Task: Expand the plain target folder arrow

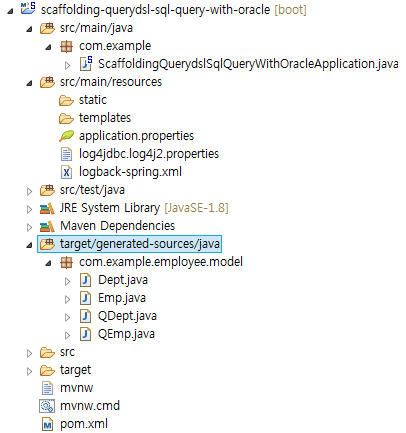Action: click(x=29, y=371)
